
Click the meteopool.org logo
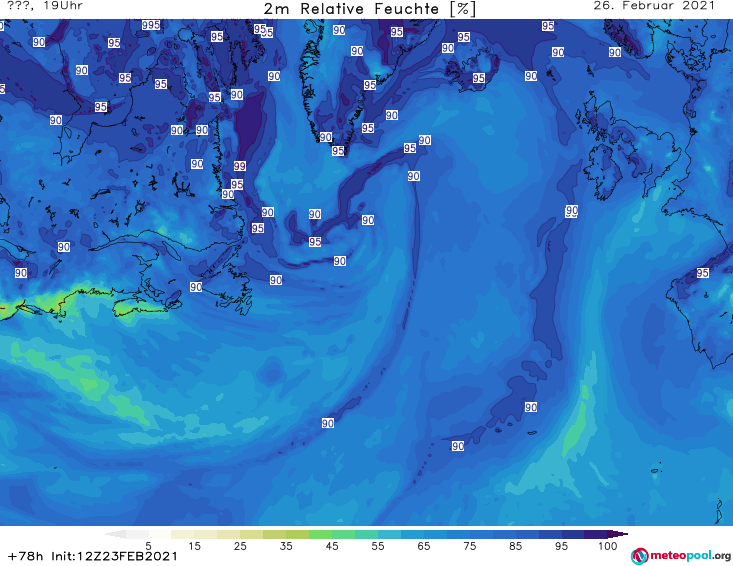[681, 556]
